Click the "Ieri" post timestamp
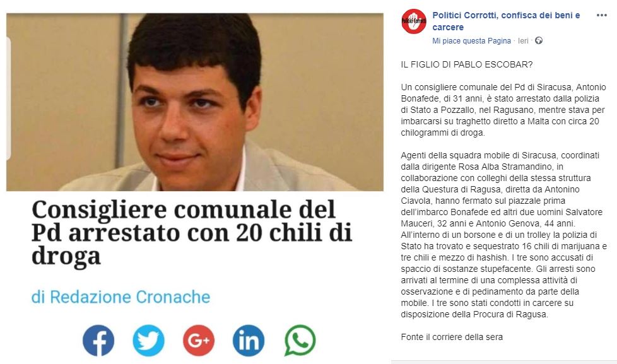This screenshot has height=364, width=617. tap(523, 41)
